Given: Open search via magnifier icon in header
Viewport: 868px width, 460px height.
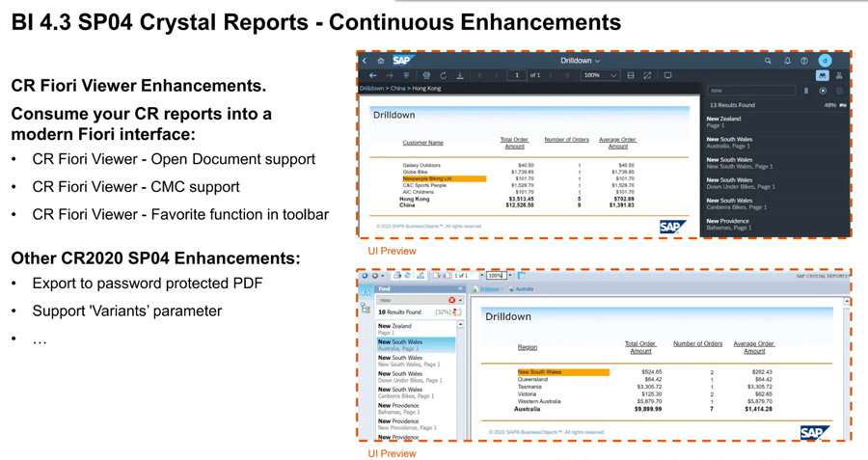Looking at the screenshot, I should 768,61.
